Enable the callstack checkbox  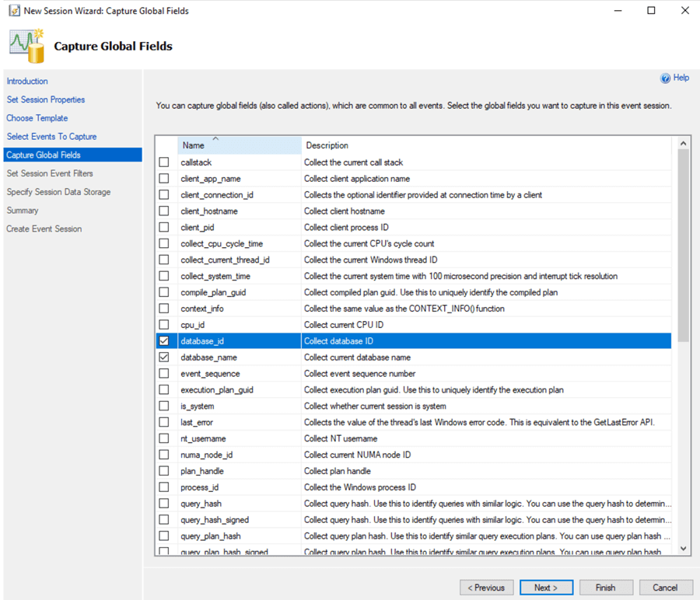(165, 162)
